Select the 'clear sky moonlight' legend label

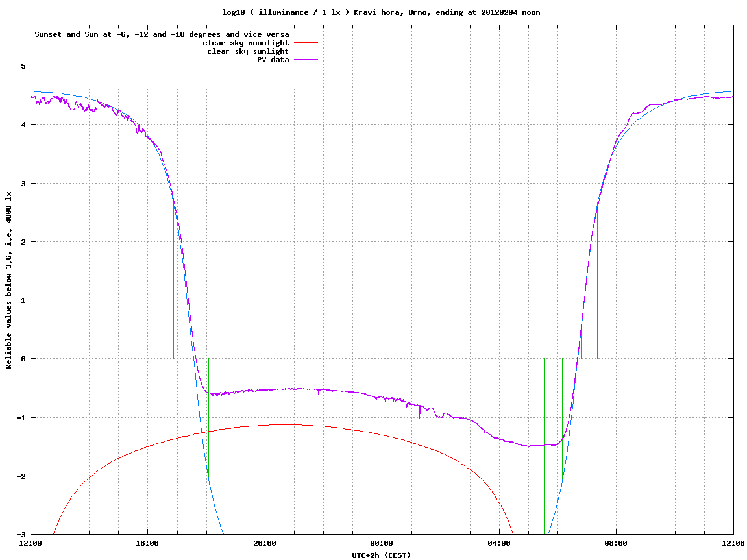(246, 43)
